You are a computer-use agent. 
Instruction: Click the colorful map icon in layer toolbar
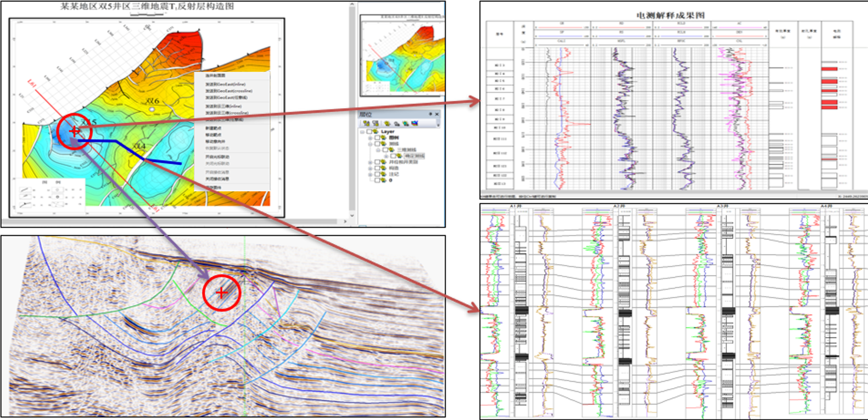(415, 124)
